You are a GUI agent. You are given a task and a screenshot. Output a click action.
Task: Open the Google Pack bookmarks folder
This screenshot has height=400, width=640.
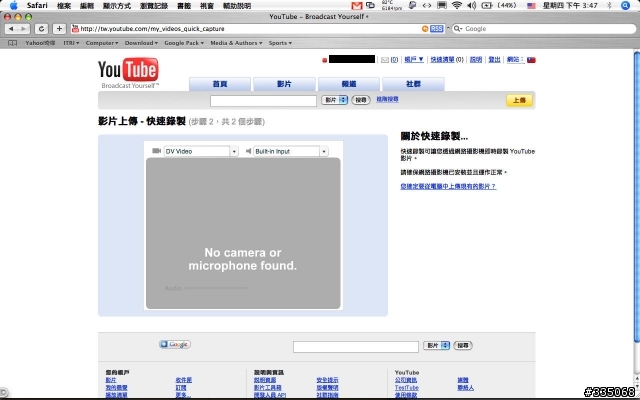184,43
